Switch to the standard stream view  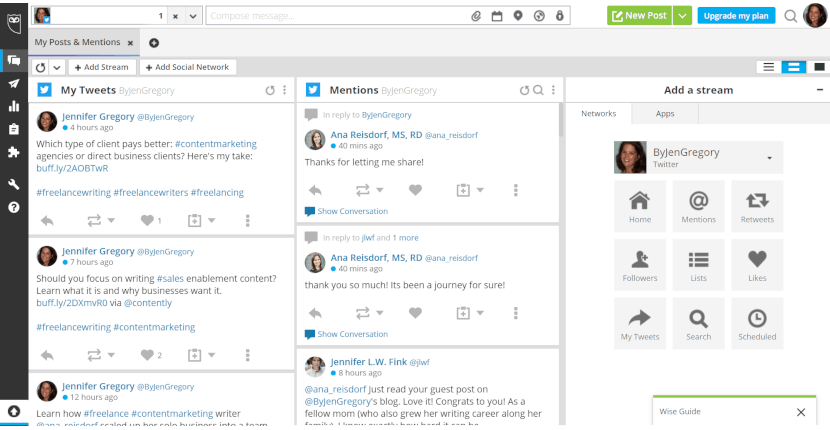[793, 67]
